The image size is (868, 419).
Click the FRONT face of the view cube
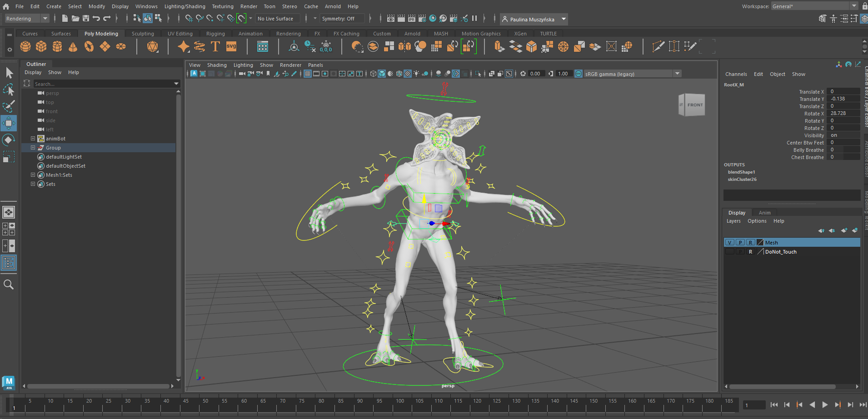(x=694, y=105)
